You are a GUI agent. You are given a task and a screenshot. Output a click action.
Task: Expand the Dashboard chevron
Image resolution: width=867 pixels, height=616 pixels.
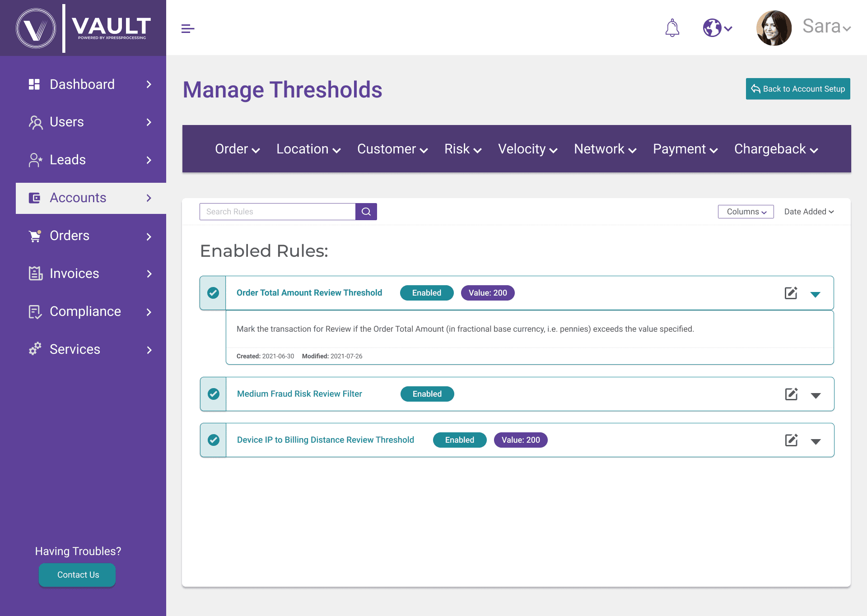(149, 84)
